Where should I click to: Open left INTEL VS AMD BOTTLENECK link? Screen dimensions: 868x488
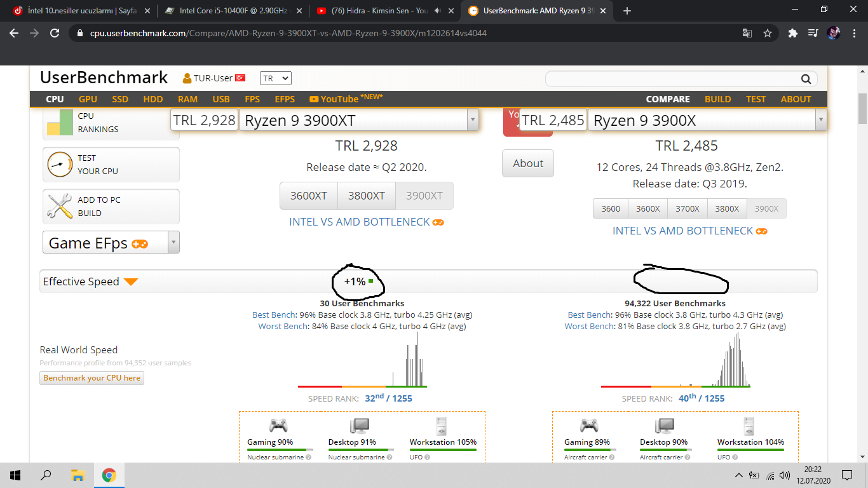pos(367,222)
